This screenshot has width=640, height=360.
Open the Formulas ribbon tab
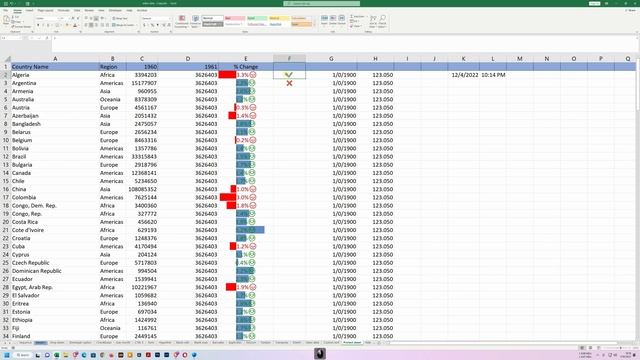coord(64,10)
